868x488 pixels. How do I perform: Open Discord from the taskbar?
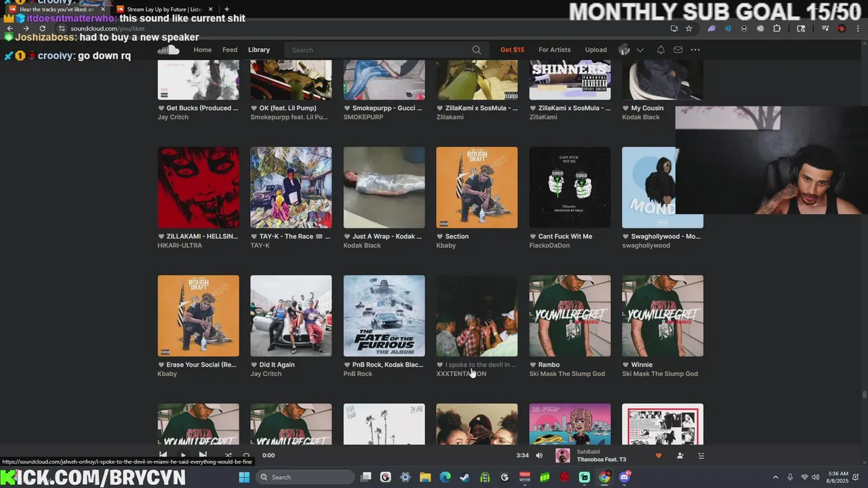pos(625,477)
